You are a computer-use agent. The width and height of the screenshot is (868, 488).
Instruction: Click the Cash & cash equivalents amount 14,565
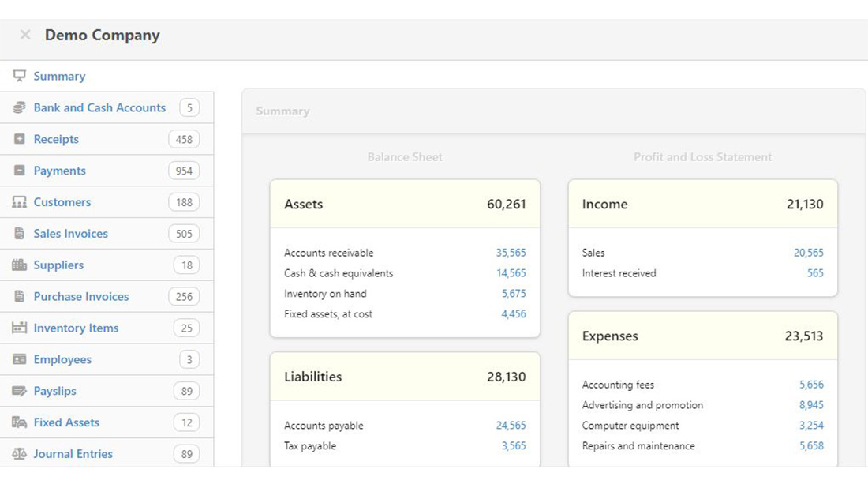click(x=511, y=273)
